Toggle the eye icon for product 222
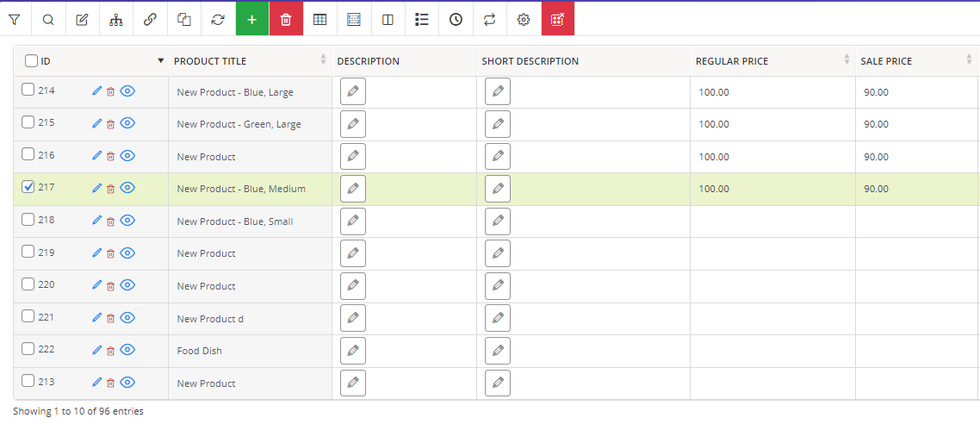980x424 pixels. click(127, 350)
